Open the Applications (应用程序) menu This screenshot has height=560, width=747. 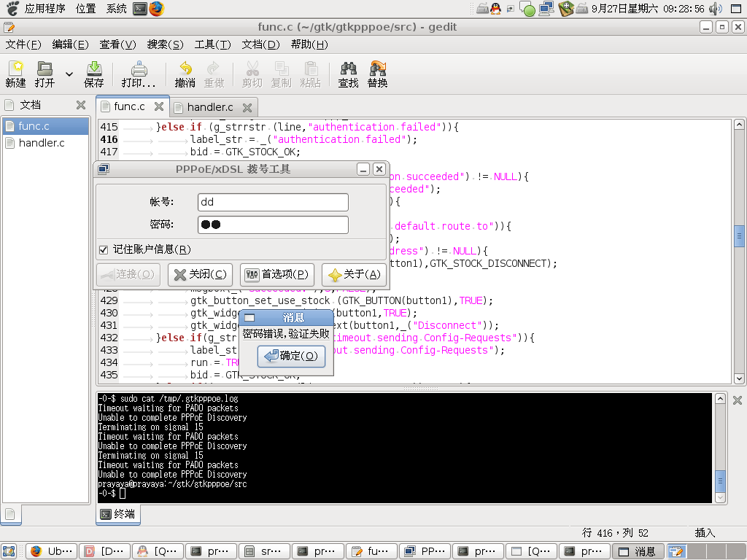[44, 9]
